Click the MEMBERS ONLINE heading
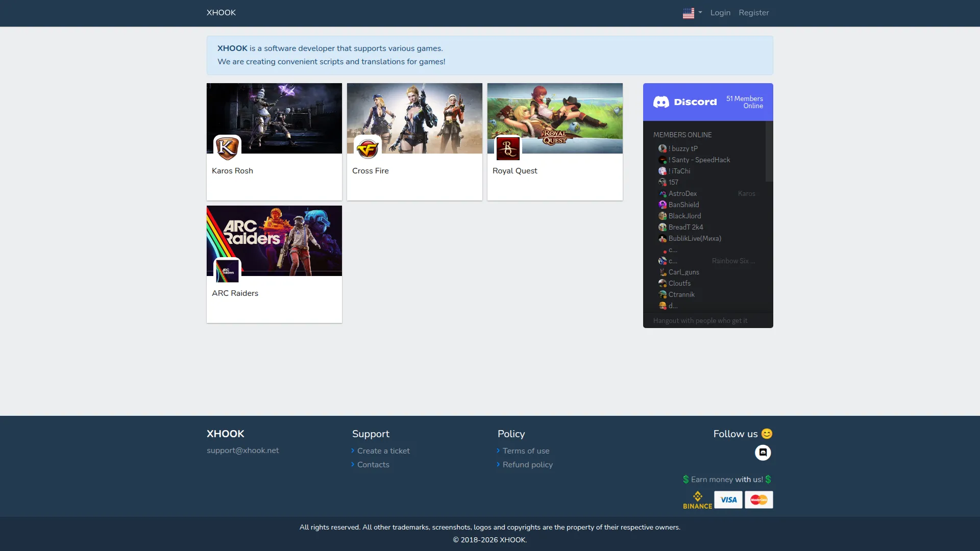 click(x=682, y=135)
